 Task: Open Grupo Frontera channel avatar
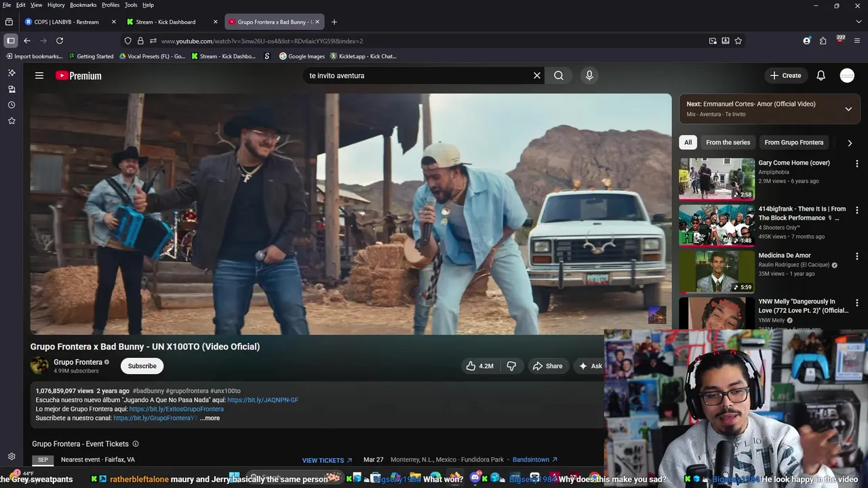39,366
